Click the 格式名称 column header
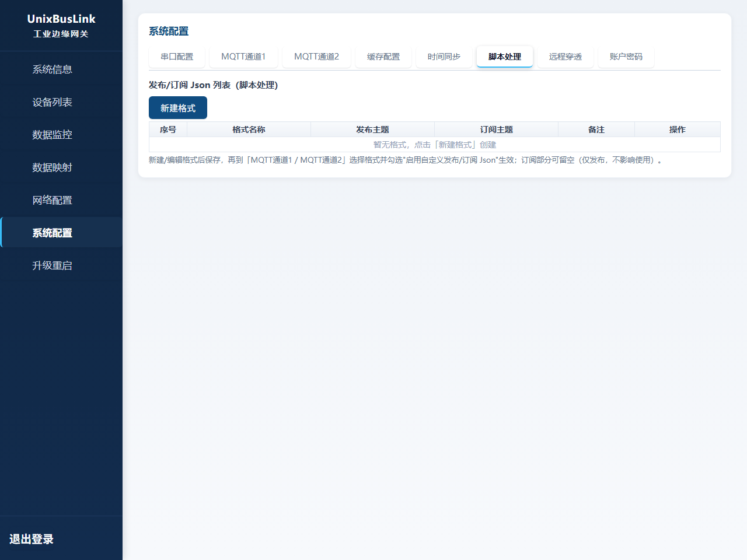 [249, 129]
